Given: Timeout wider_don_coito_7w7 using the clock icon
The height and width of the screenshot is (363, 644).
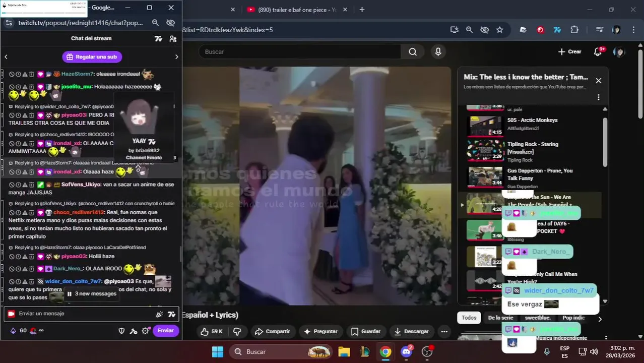Looking at the screenshot, I should coord(18,282).
